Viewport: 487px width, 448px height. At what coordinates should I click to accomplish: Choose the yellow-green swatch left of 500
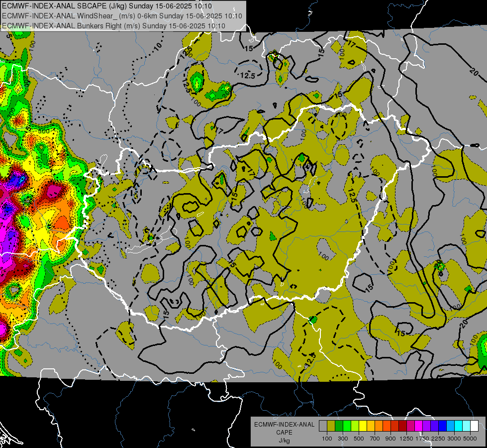[x=355, y=426]
